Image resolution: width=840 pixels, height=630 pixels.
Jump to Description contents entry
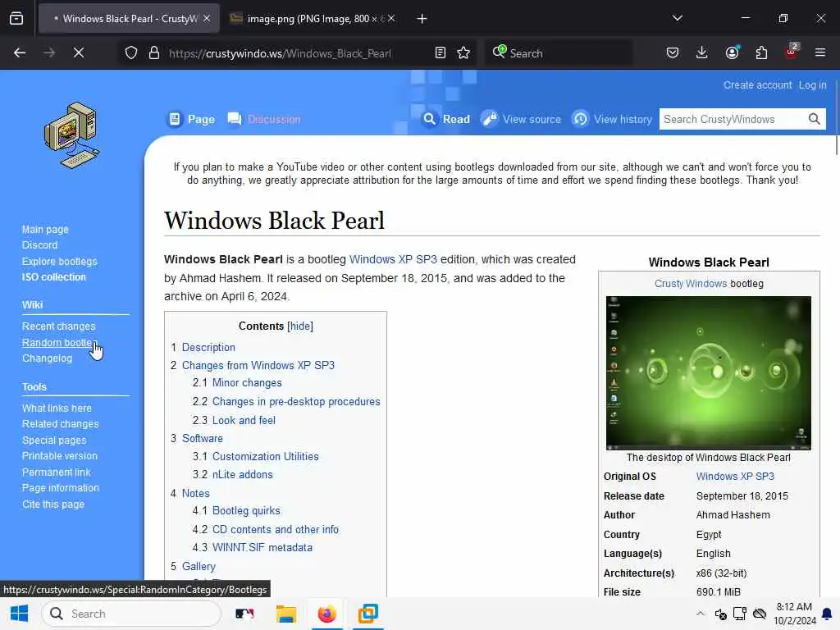pyautogui.click(x=208, y=347)
